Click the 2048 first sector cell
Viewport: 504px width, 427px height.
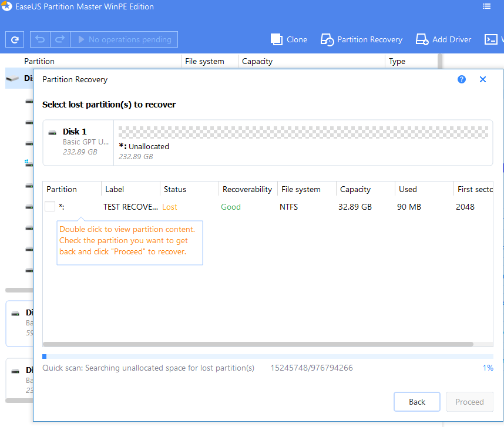point(465,207)
